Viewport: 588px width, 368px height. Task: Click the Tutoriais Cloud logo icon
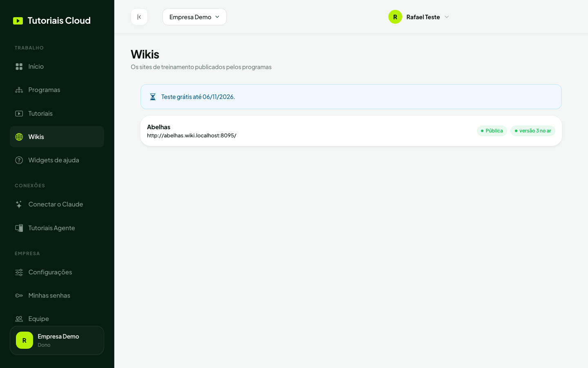18,21
